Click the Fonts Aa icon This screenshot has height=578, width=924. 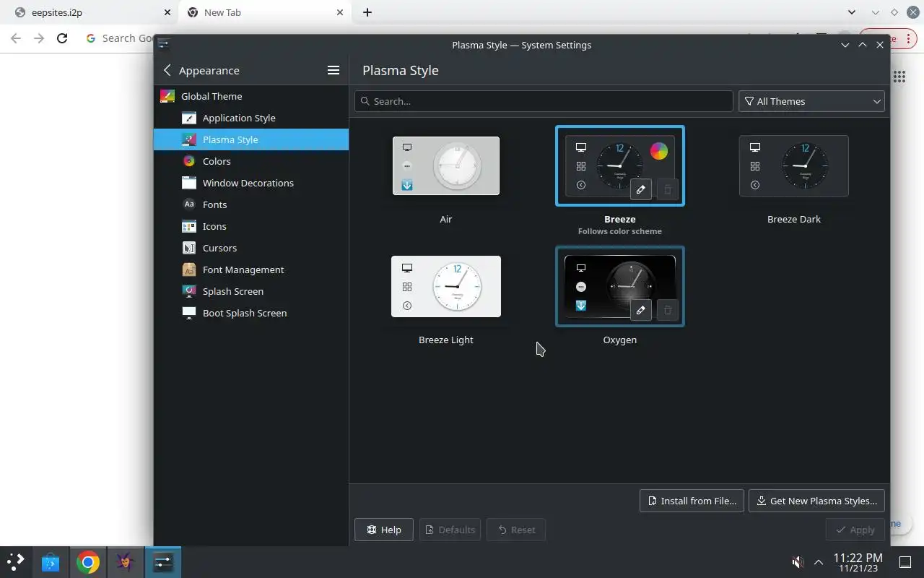[189, 204]
